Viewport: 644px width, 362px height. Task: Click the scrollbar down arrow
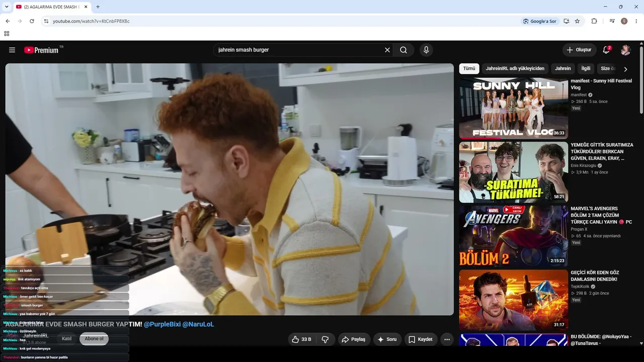[641, 344]
